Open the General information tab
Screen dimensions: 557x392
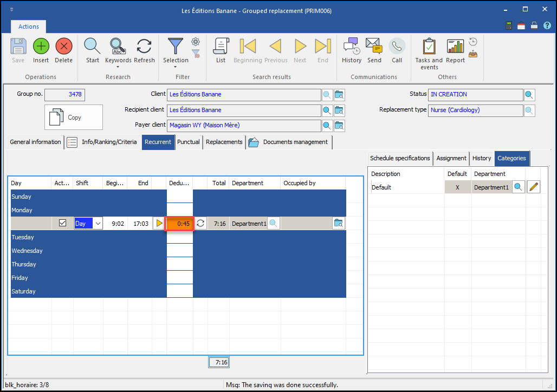point(36,142)
